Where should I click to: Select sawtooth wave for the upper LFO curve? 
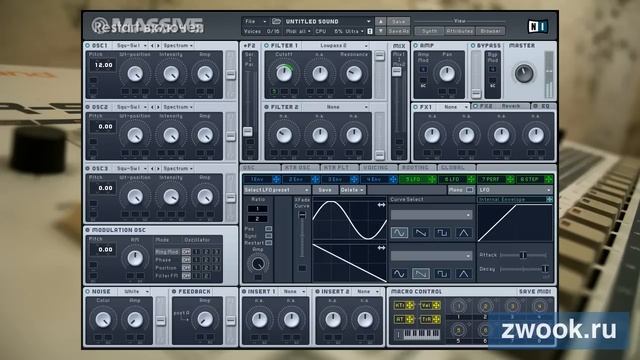tap(420, 233)
